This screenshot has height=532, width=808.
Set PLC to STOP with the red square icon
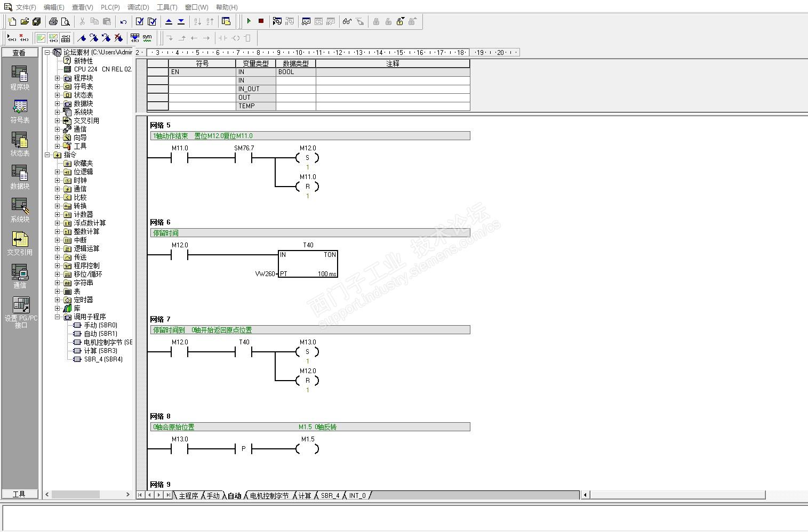point(261,21)
